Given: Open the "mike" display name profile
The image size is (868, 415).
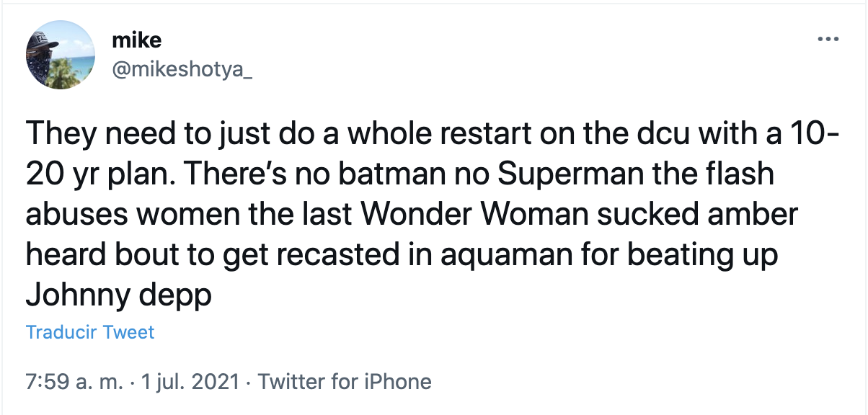Looking at the screenshot, I should tap(136, 41).
